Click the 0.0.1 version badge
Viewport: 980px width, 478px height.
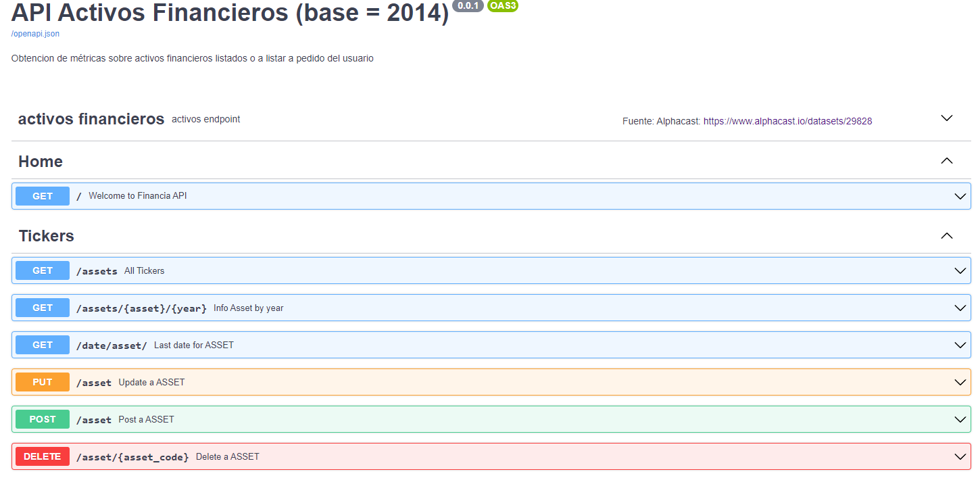pyautogui.click(x=468, y=5)
